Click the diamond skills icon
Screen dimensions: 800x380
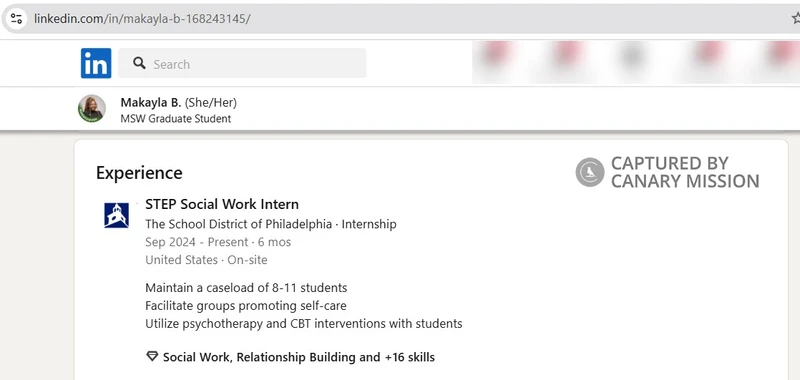152,357
